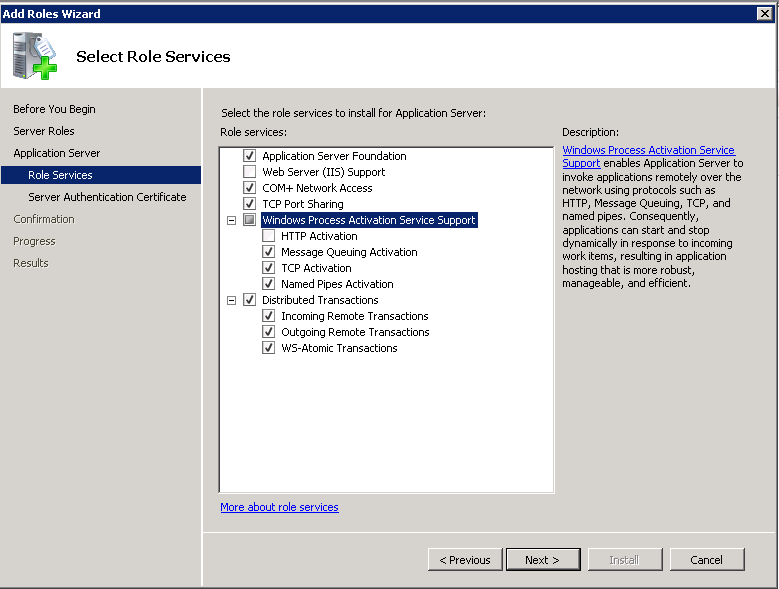Select WS-Atomic Transactions label
This screenshot has width=779, height=589.
coord(339,348)
